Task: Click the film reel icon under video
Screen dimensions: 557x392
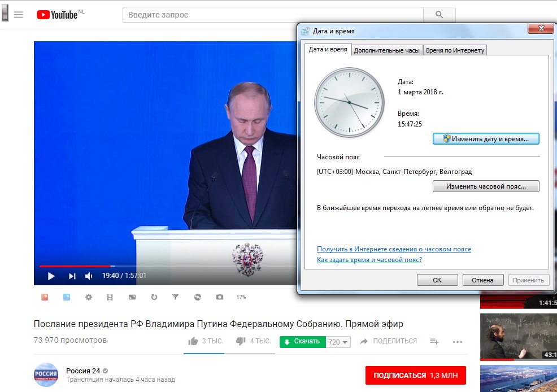Action: point(198,297)
